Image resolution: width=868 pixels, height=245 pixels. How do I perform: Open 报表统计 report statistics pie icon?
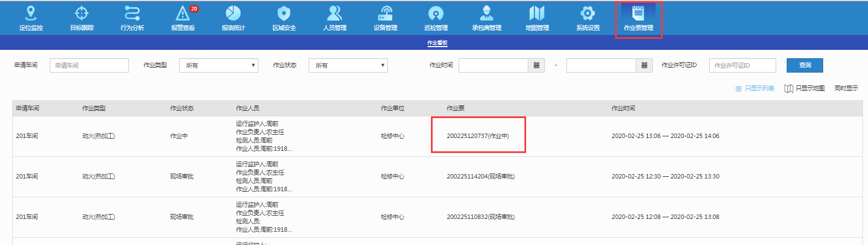tap(233, 18)
